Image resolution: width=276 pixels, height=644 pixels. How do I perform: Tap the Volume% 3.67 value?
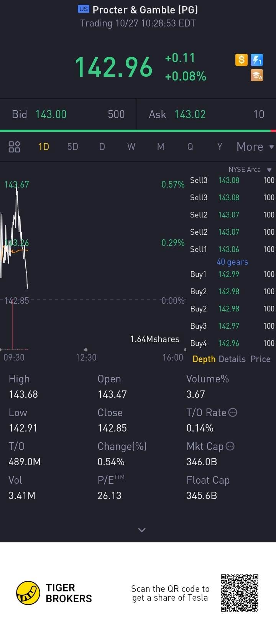point(195,394)
